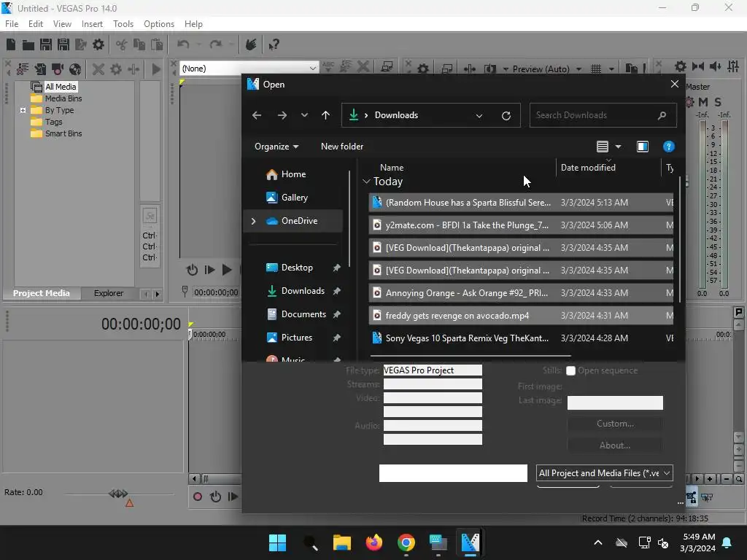The width and height of the screenshot is (747, 560).
Task: Select Downloads in Open dialog sidebar
Action: (x=303, y=291)
